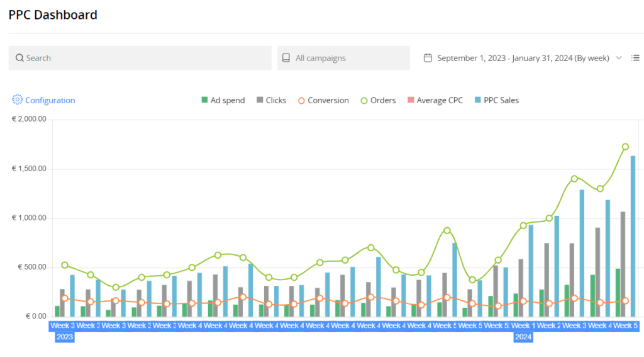Click the magnifying glass search icon
This screenshot has height=357, width=644.
[19, 58]
